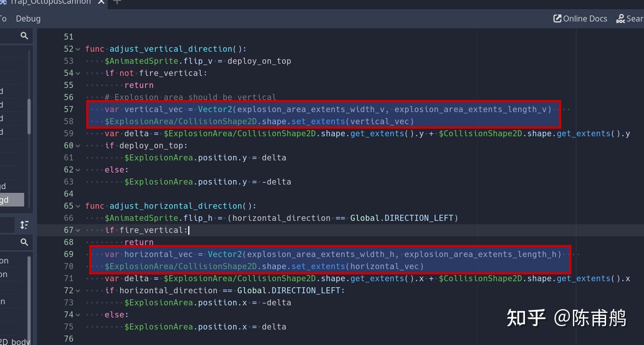Collapse the if fire_vertical block
This screenshot has width=644, height=345.
coord(78,230)
